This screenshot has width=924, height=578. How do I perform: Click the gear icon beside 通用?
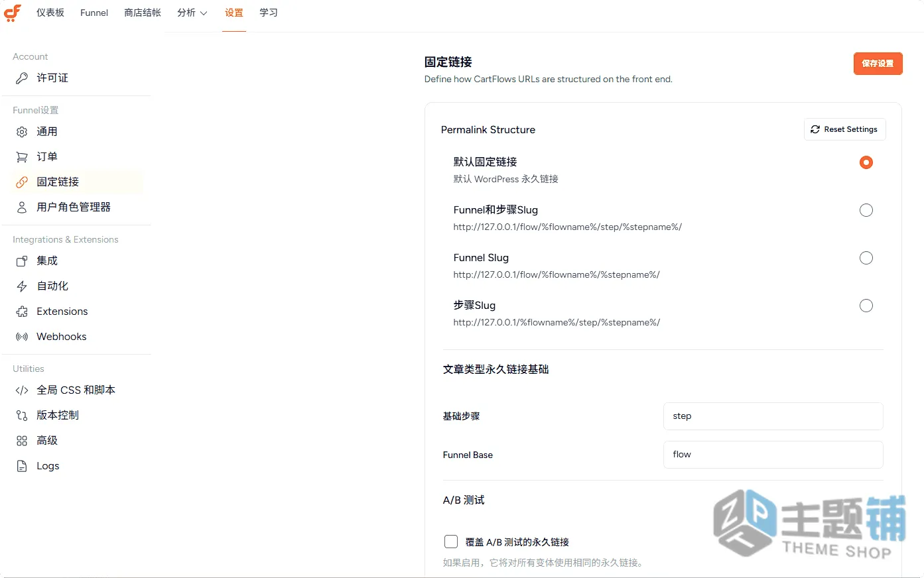pos(22,132)
